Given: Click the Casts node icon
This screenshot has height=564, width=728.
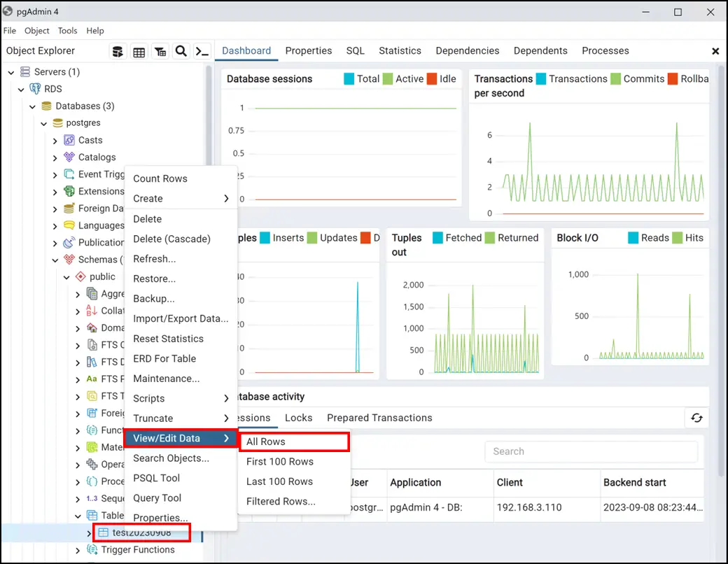Looking at the screenshot, I should point(69,140).
